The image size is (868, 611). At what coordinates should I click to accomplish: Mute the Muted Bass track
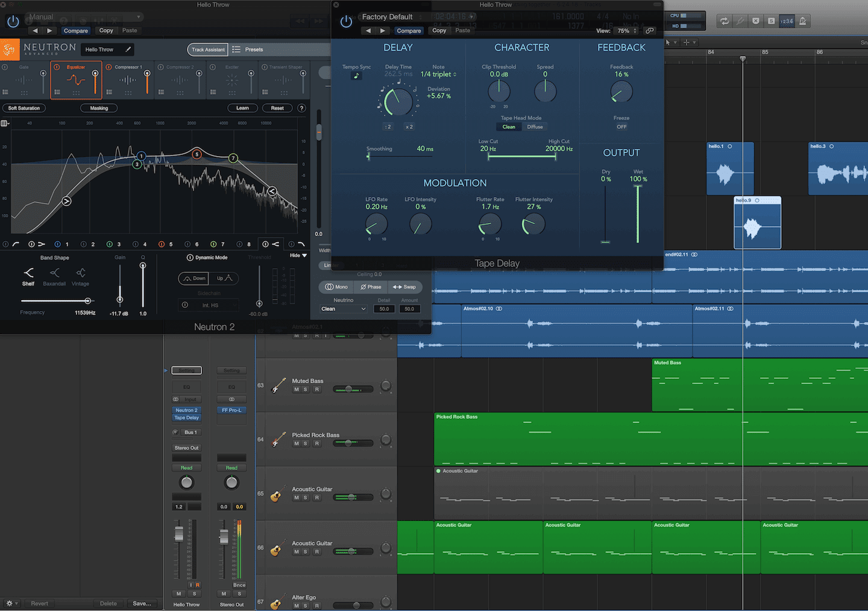click(x=296, y=389)
